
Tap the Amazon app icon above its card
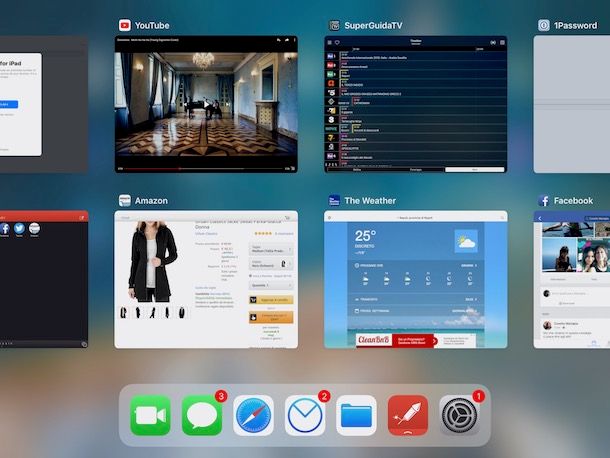coord(125,201)
